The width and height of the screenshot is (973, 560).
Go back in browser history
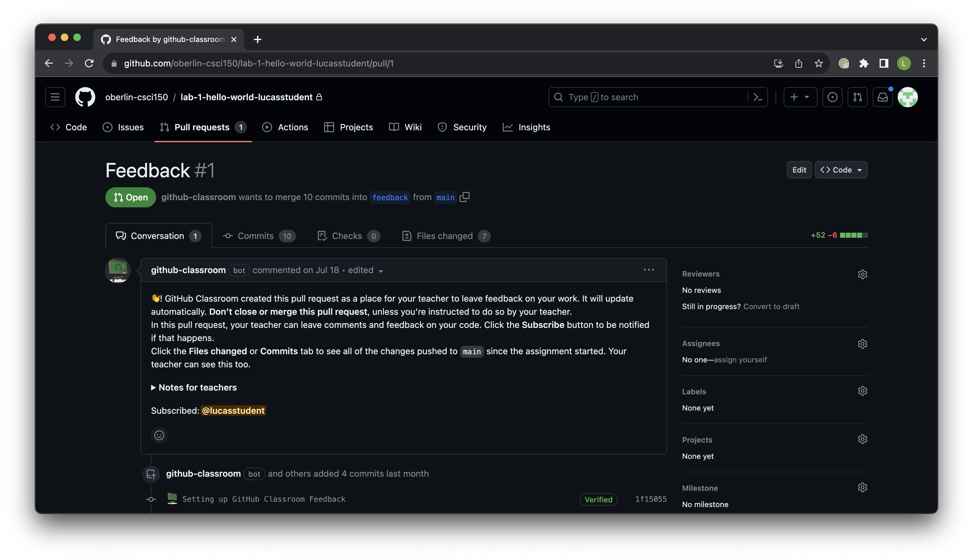49,63
